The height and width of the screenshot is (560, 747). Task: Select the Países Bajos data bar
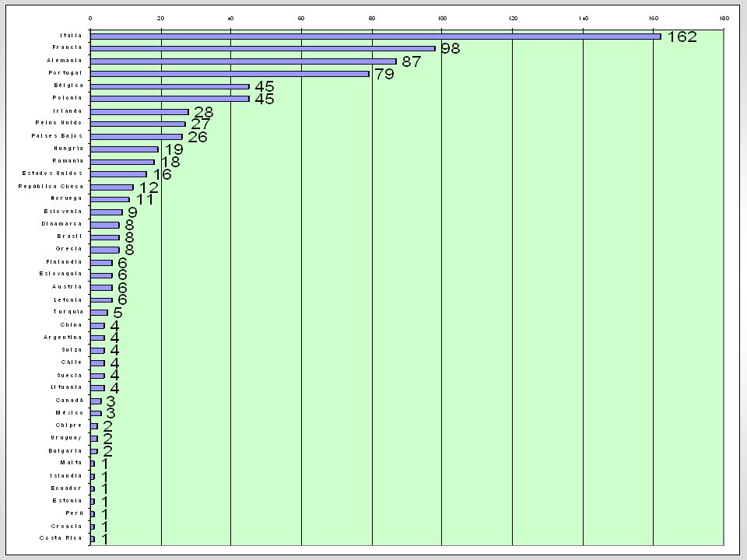point(136,137)
